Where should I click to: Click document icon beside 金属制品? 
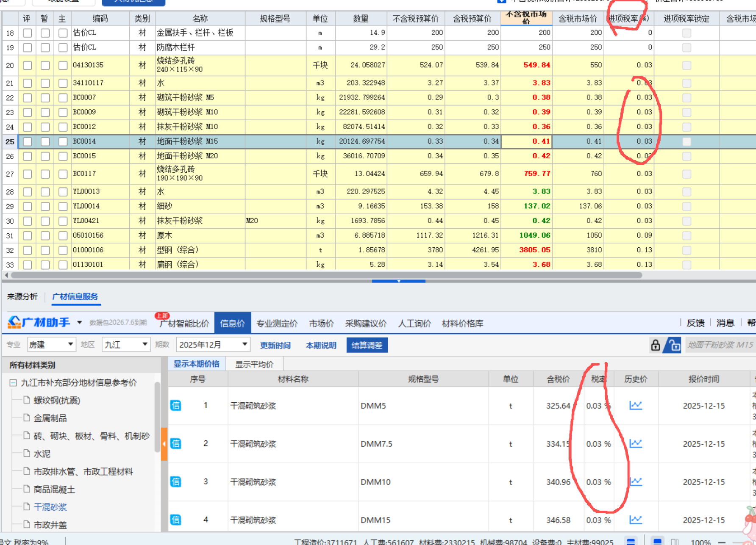[27, 418]
